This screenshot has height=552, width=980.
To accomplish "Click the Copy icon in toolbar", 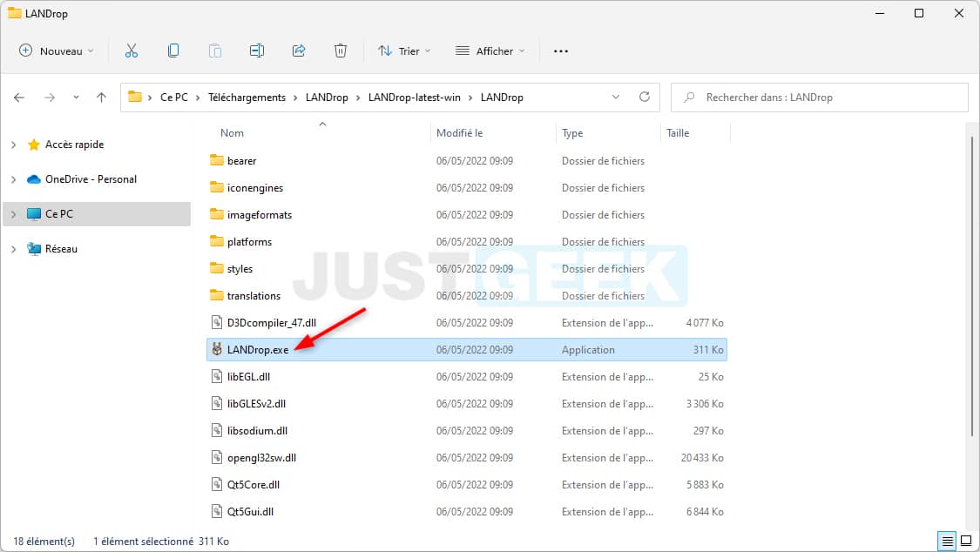I will [x=173, y=50].
